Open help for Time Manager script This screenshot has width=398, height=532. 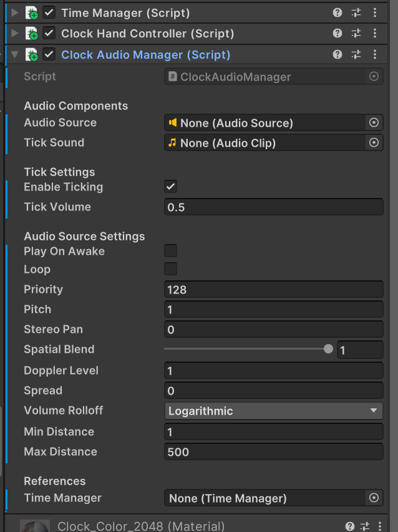337,13
